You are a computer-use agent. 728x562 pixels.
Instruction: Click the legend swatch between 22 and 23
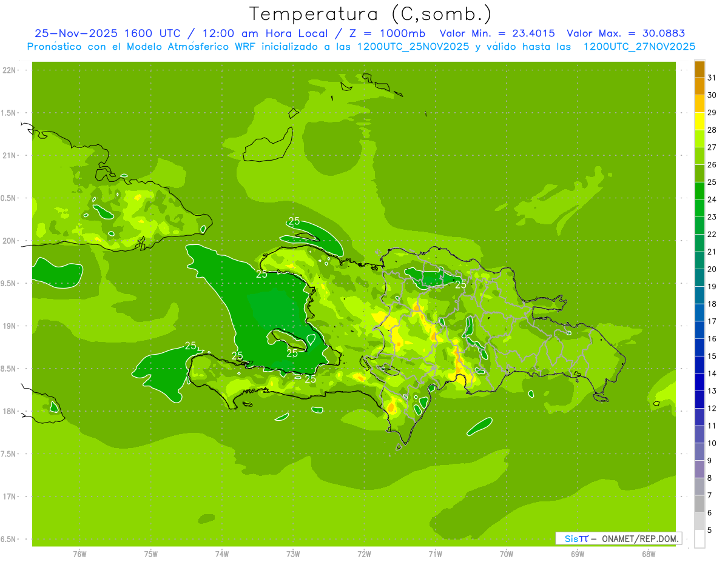coord(699,226)
